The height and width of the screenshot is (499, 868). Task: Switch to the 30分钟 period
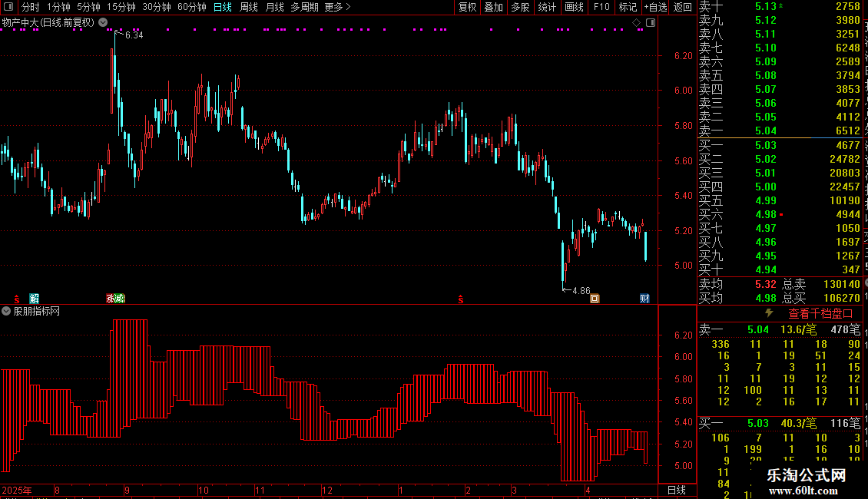coord(157,7)
